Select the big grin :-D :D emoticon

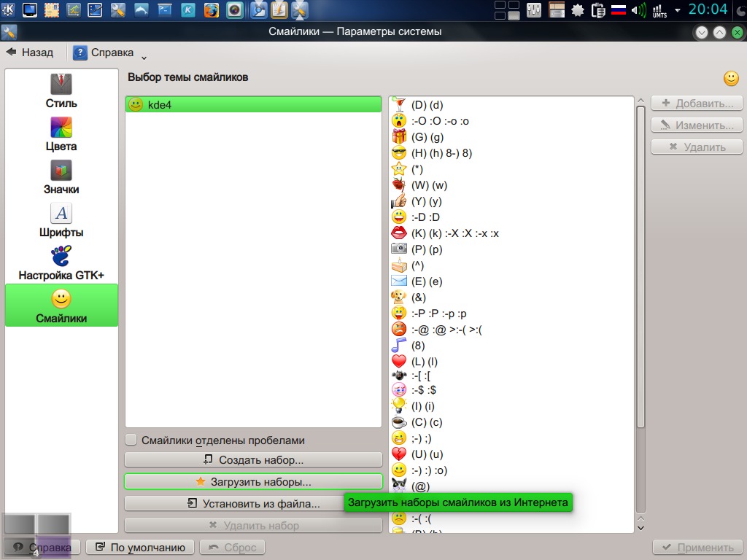(511, 217)
